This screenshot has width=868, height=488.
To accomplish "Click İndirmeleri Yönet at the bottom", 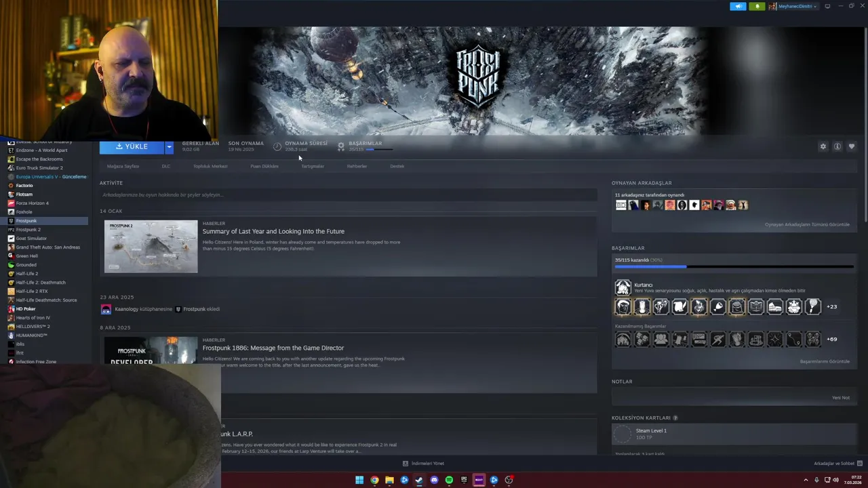I will [423, 464].
